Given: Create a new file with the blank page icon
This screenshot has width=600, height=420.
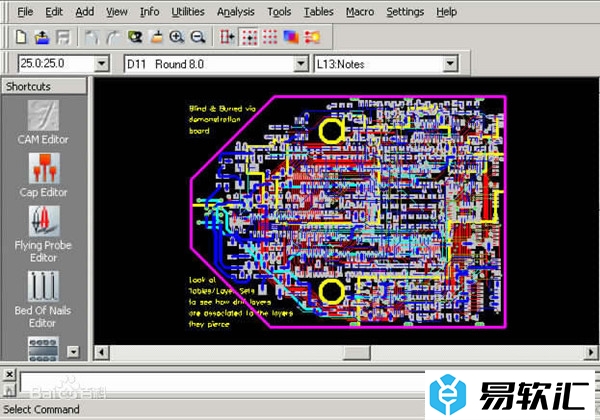Looking at the screenshot, I should click(21, 37).
